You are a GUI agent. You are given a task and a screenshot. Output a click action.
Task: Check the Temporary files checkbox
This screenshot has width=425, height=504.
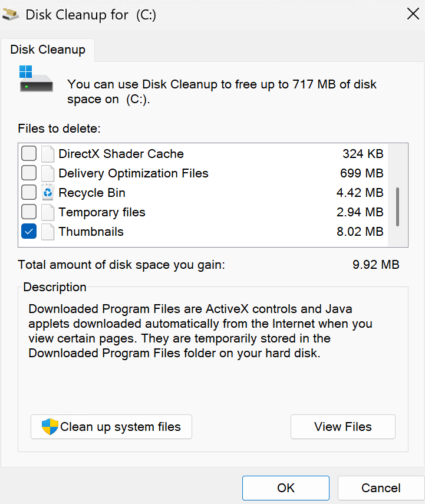click(x=29, y=212)
